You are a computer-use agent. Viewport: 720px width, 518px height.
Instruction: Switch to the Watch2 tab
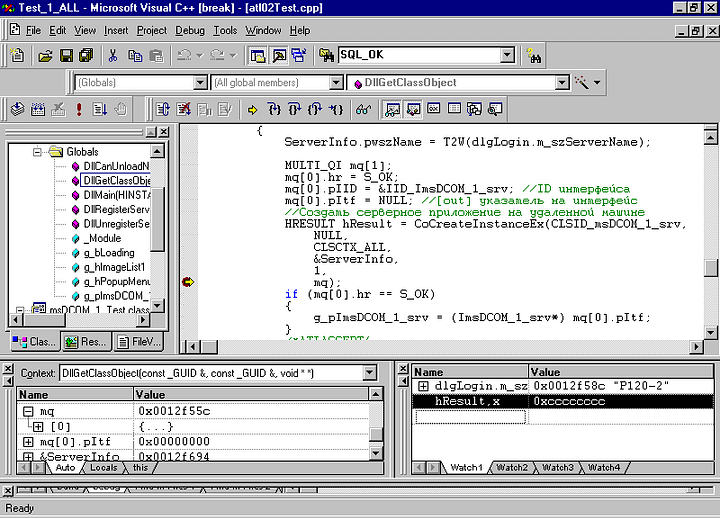tap(511, 467)
